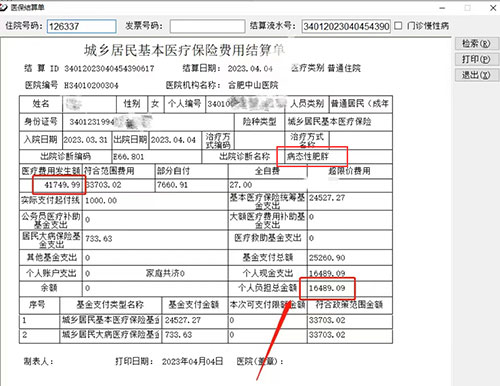
Task: Click the 性别 value 女
Action: pyautogui.click(x=155, y=104)
